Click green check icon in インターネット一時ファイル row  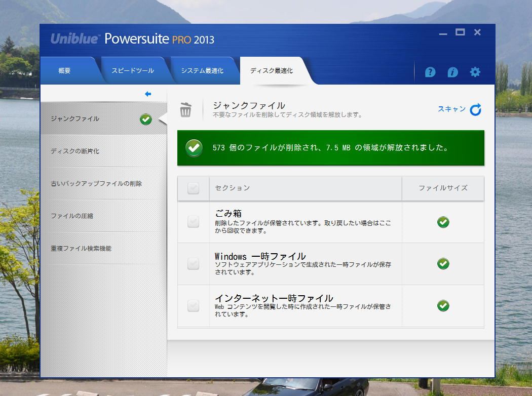coord(443,305)
